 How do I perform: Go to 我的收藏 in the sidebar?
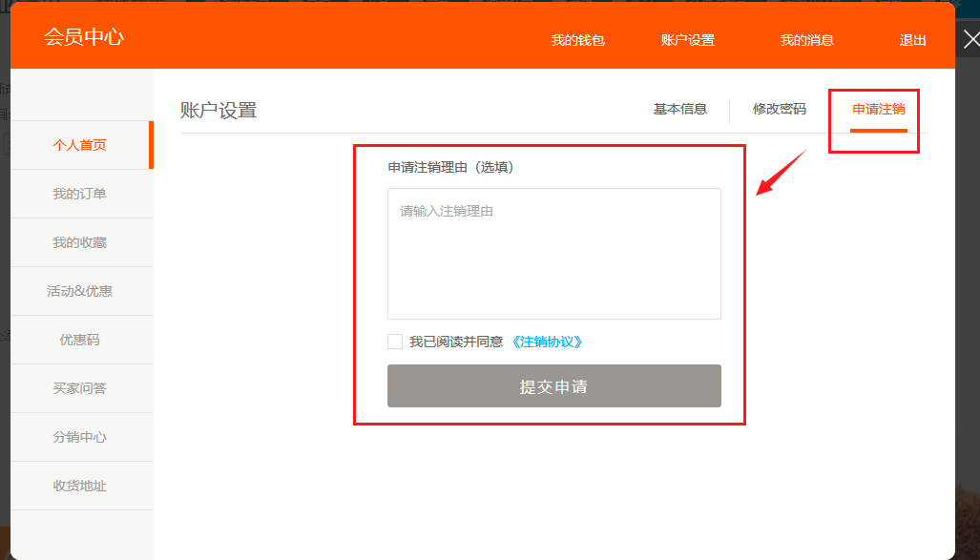(79, 242)
